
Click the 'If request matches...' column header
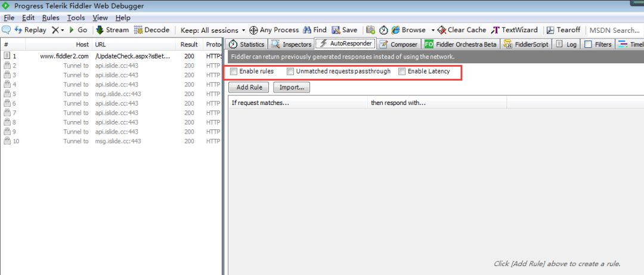[x=298, y=103]
